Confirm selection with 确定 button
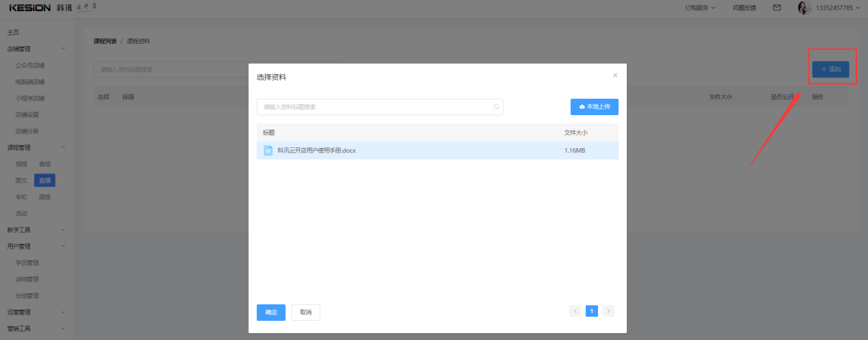The image size is (868, 340). coord(271,313)
